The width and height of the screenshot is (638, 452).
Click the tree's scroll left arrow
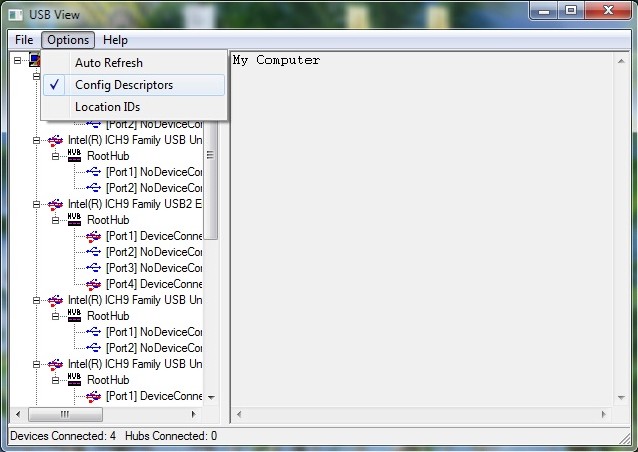pyautogui.click(x=18, y=415)
